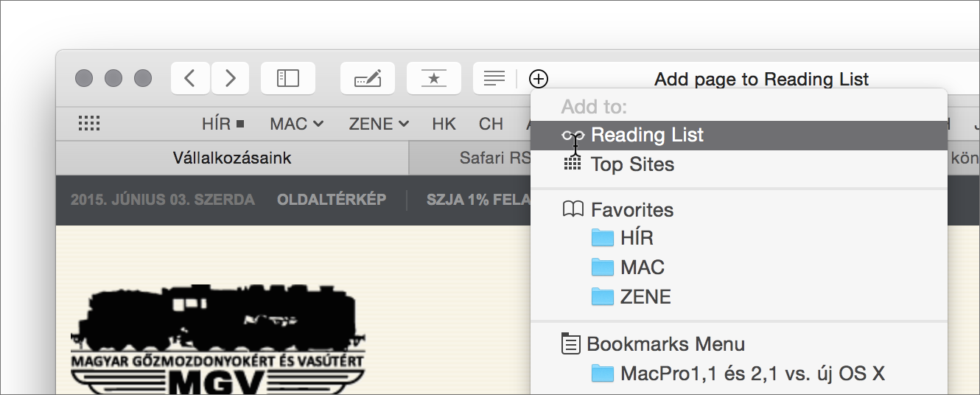
Task: Switch to the Vállalkozásaink tab
Action: click(x=232, y=158)
